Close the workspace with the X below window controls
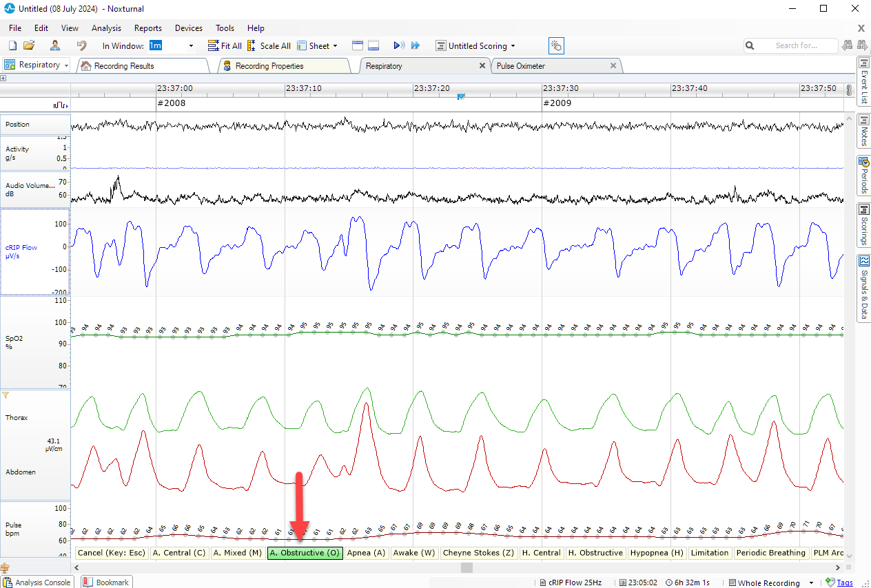Viewport: 871px width, 588px height. click(x=861, y=28)
